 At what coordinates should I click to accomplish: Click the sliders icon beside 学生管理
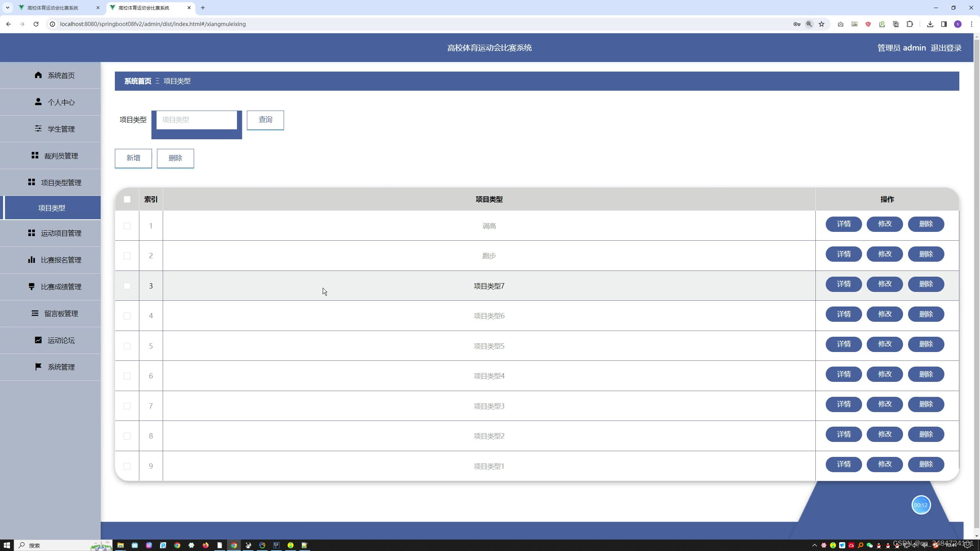click(38, 129)
